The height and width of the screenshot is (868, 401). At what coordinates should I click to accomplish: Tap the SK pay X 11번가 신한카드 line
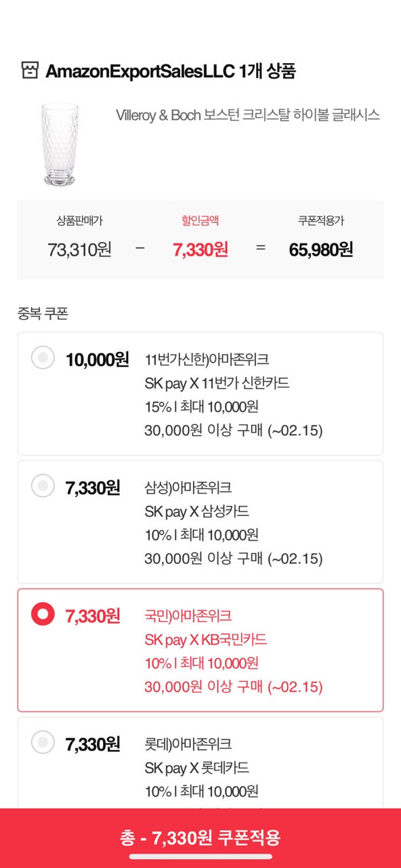click(x=217, y=383)
